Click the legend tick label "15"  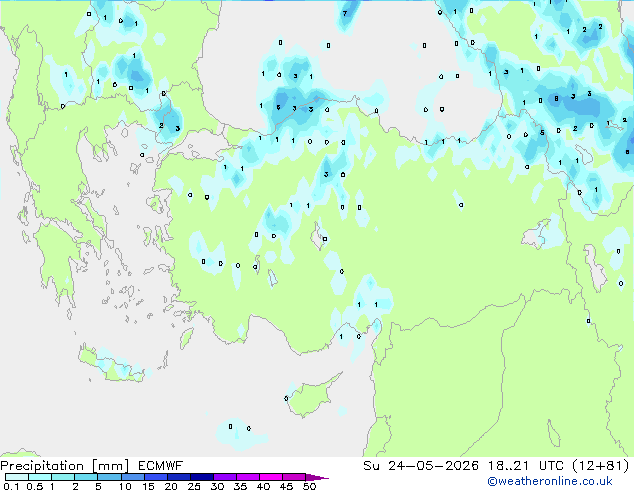[x=148, y=486]
